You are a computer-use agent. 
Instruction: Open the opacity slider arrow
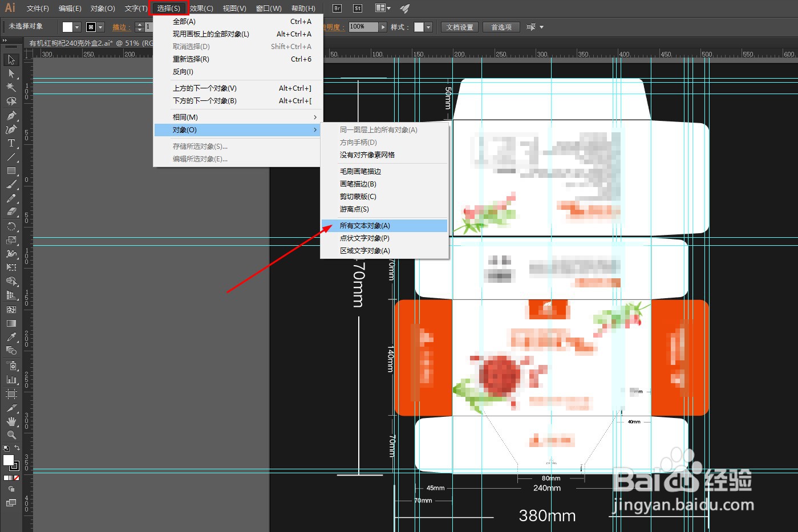tap(383, 27)
